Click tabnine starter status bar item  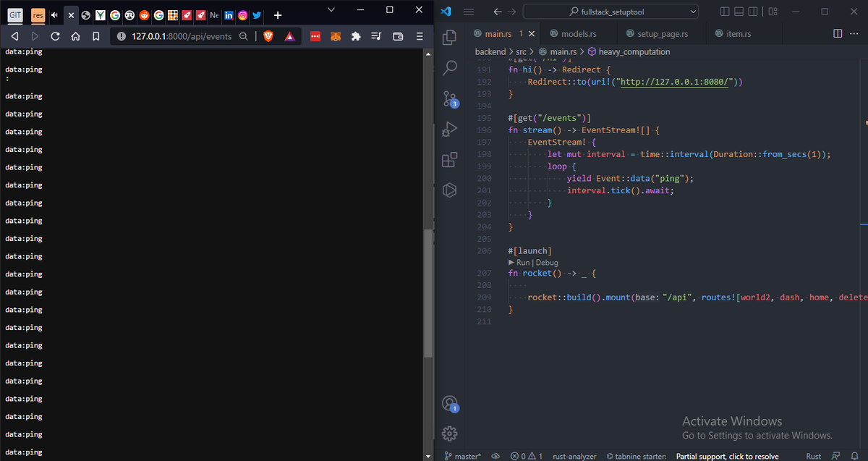[636, 456]
